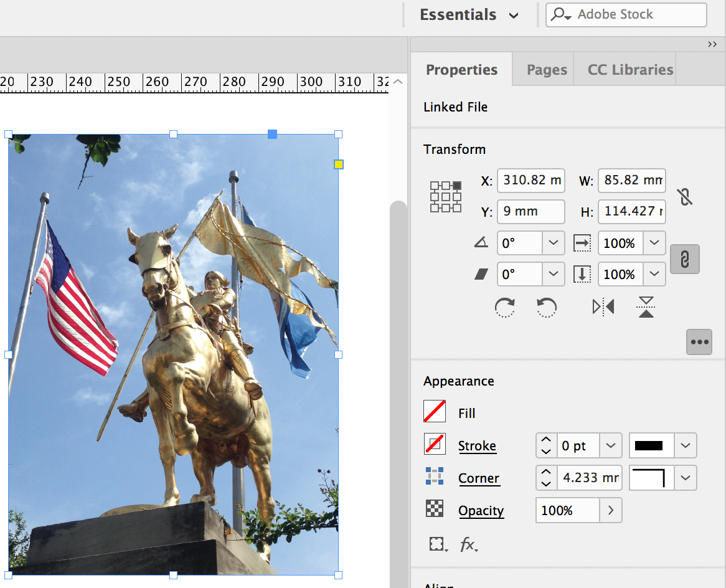Image resolution: width=726 pixels, height=588 pixels.
Task: Switch to the Properties tab
Action: coord(461,70)
